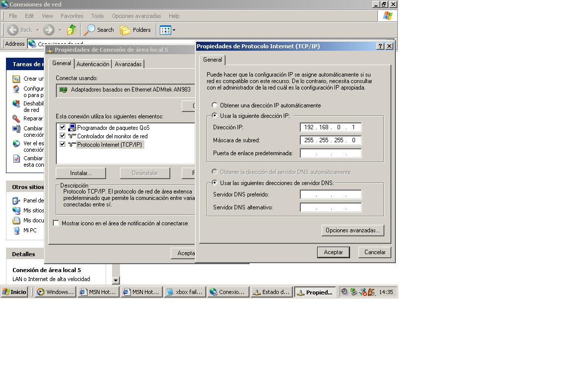588x382 pixels.
Task: Switch to the Avanzadas tab
Action: [128, 64]
